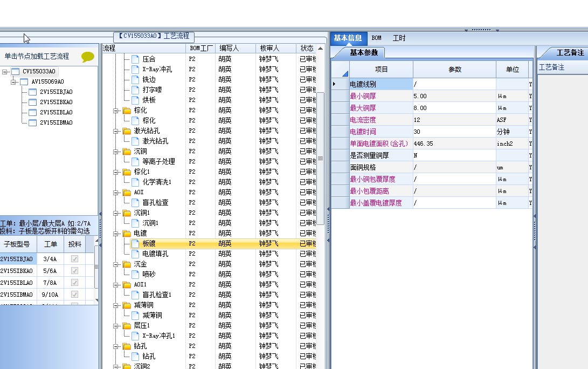Click the AOI folder icon
Viewport: 588px width, 369px height.
[127, 192]
